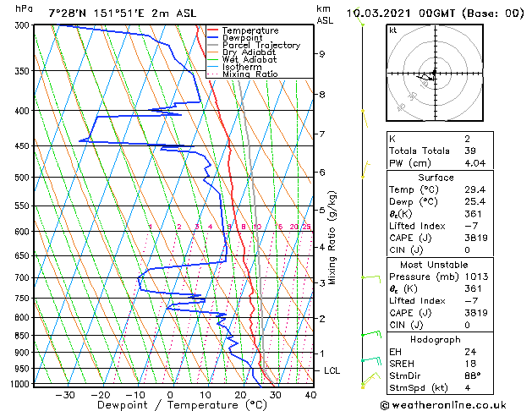Image resolution: width=532 pixels, height=411 pixels.
Task: Click the hodograph polar plot
Action: pyautogui.click(x=435, y=73)
